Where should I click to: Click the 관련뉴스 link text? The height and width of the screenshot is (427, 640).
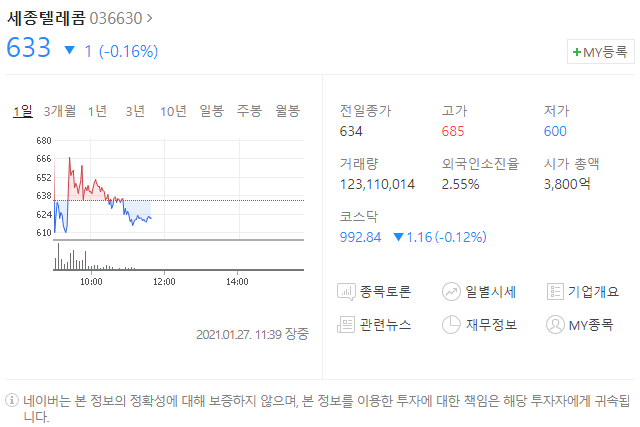coord(385,325)
